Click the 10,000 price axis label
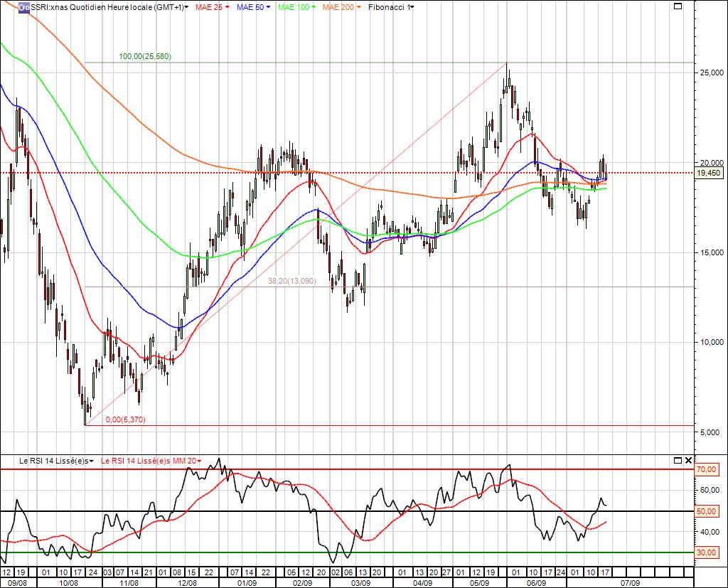The height and width of the screenshot is (588, 728). (711, 342)
